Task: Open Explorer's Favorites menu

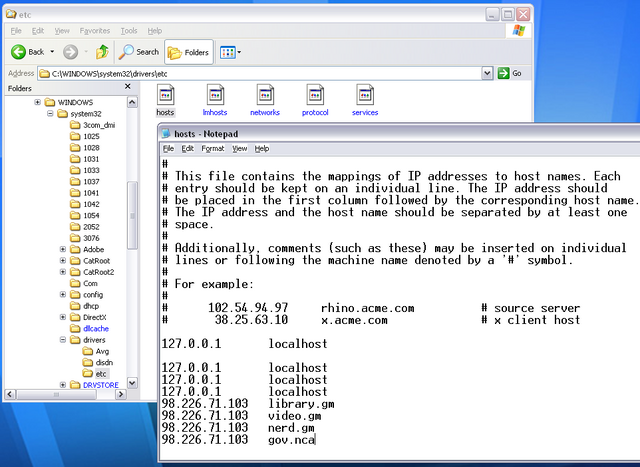Action: [x=95, y=31]
